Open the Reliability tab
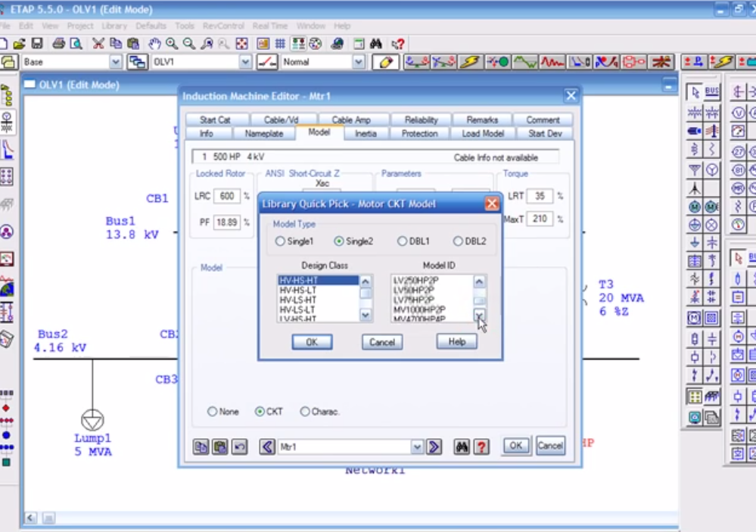This screenshot has width=756, height=532. point(422,120)
